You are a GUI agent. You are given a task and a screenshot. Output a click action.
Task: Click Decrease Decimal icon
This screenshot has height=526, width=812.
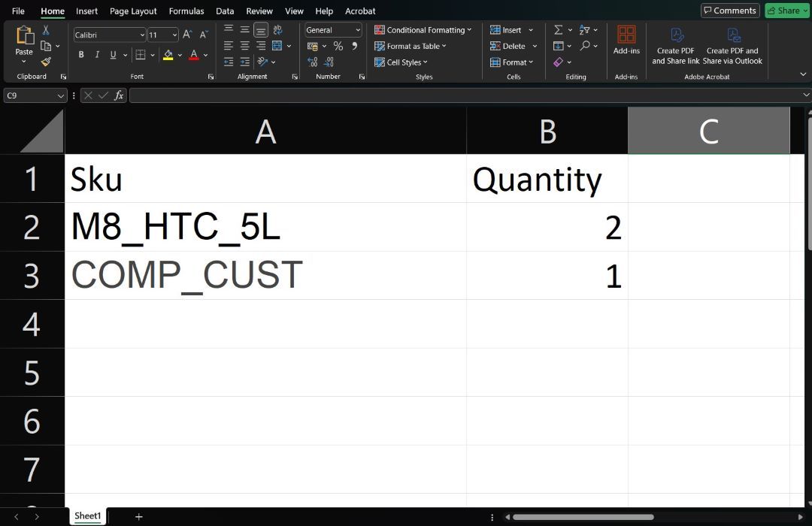(329, 62)
